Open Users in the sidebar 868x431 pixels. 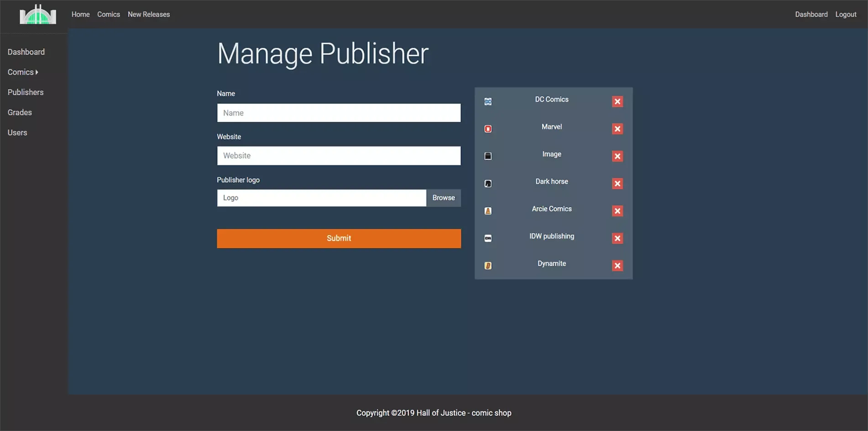[17, 132]
